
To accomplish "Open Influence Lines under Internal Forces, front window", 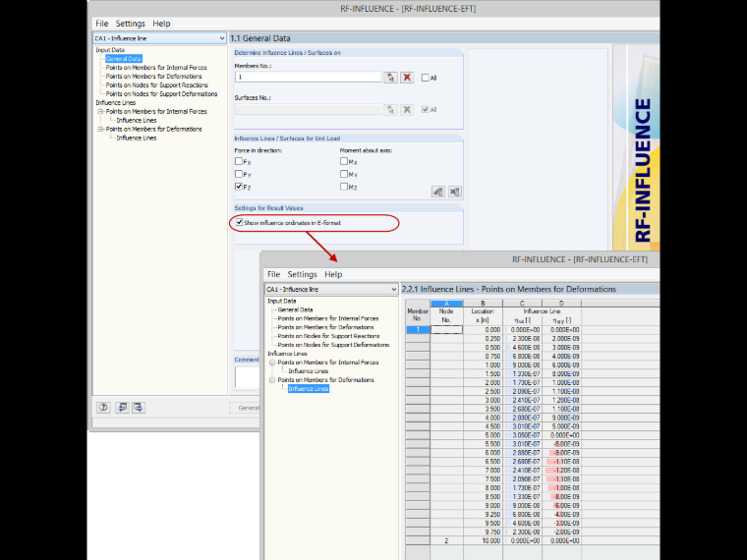I will click(309, 371).
